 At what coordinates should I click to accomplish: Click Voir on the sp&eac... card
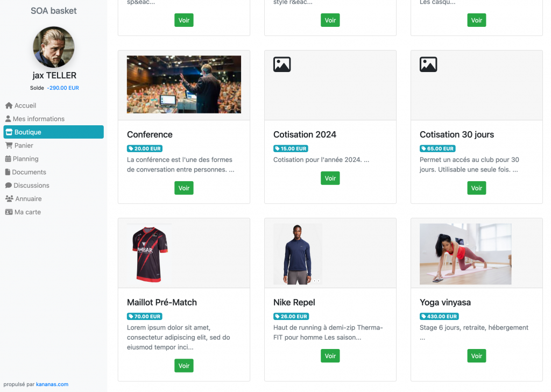(184, 20)
